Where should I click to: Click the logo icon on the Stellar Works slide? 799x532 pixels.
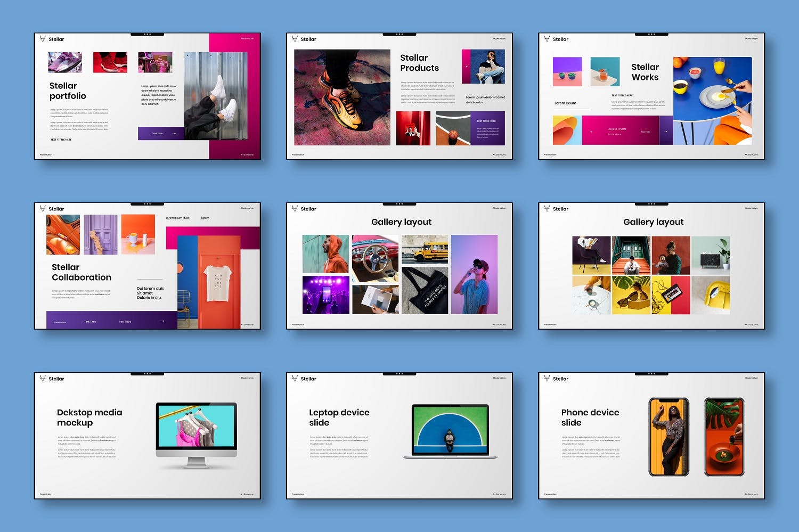tap(547, 39)
